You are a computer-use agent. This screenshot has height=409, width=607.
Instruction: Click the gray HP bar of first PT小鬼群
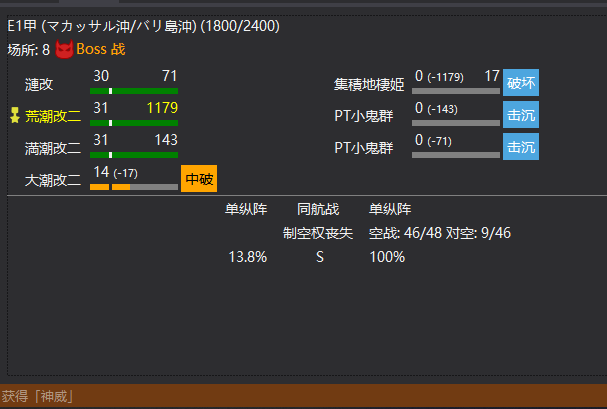point(456,123)
